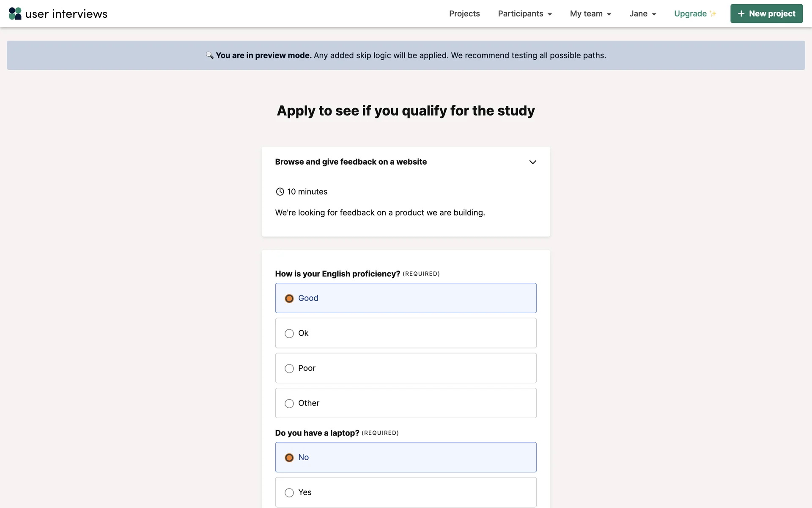Image resolution: width=812 pixels, height=508 pixels.
Task: Click the study title Browse and give feedback
Action: click(351, 162)
